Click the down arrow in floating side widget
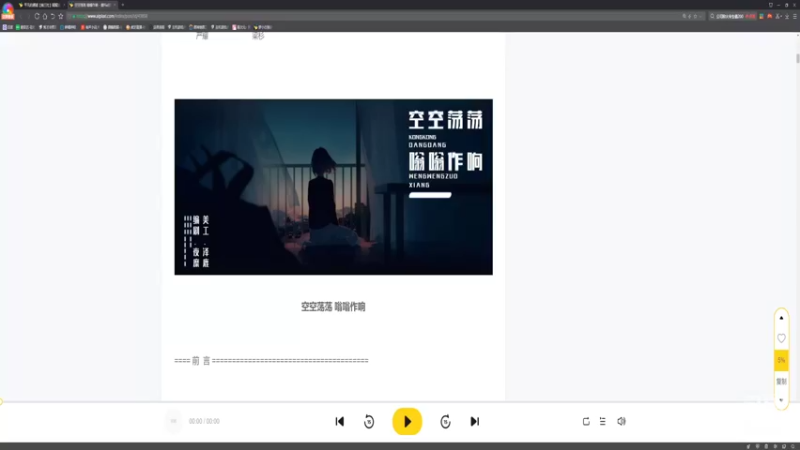The image size is (800, 450). pyautogui.click(x=781, y=401)
